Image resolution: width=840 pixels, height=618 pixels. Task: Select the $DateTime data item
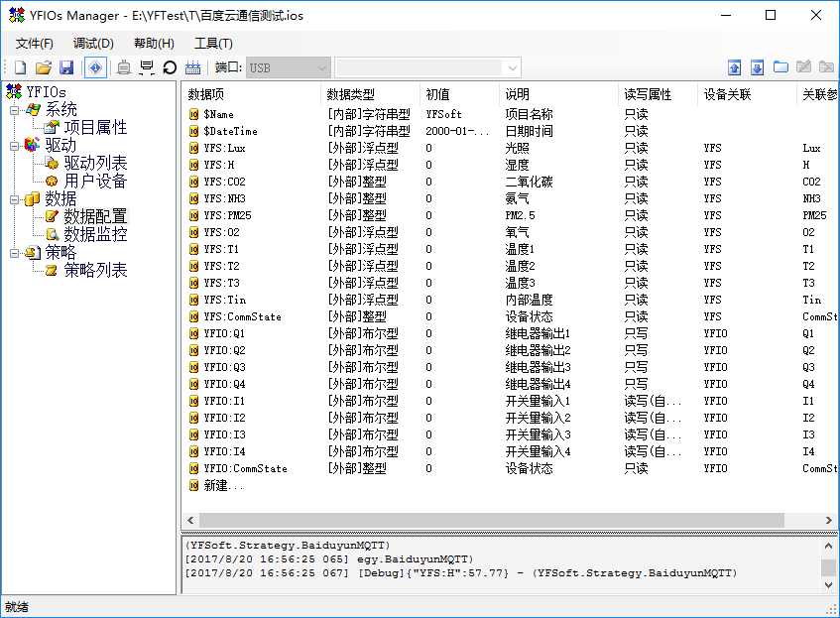(230, 131)
